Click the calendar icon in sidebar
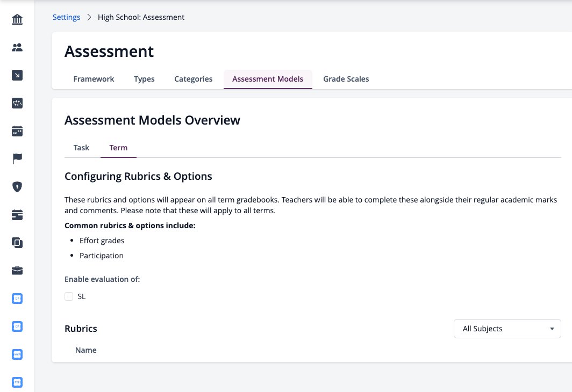Screen dimensions: 572x392 [x=17, y=131]
